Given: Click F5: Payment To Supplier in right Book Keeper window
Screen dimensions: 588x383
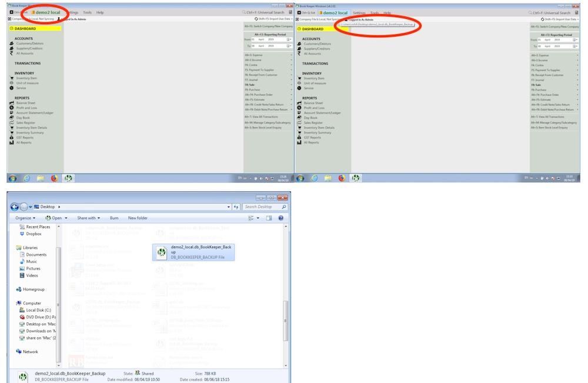Looking at the screenshot, I should coord(545,70).
